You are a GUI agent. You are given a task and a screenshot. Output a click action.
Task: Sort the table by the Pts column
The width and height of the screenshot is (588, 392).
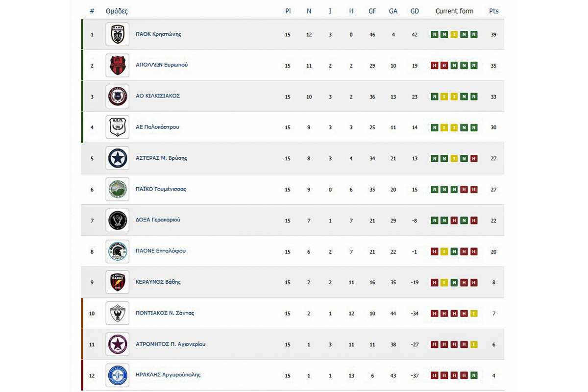(x=493, y=11)
